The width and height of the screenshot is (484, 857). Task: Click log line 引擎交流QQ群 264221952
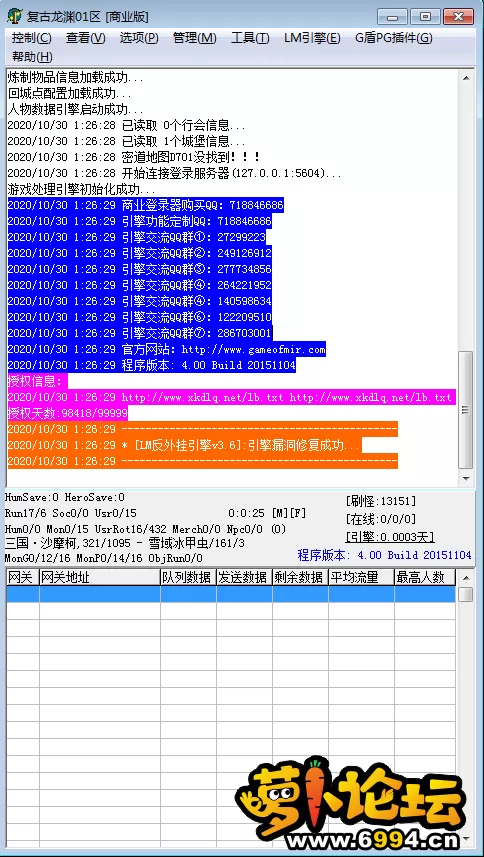(x=139, y=285)
